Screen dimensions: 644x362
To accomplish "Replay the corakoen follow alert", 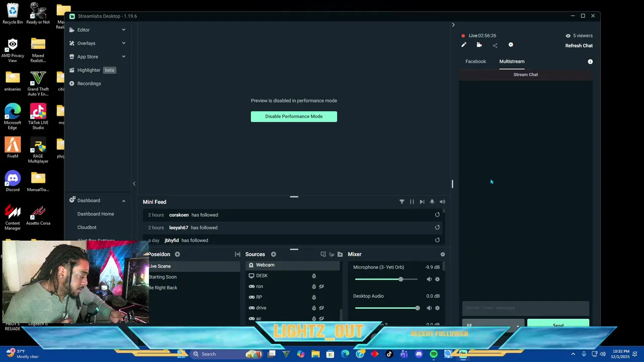I will coord(437,215).
